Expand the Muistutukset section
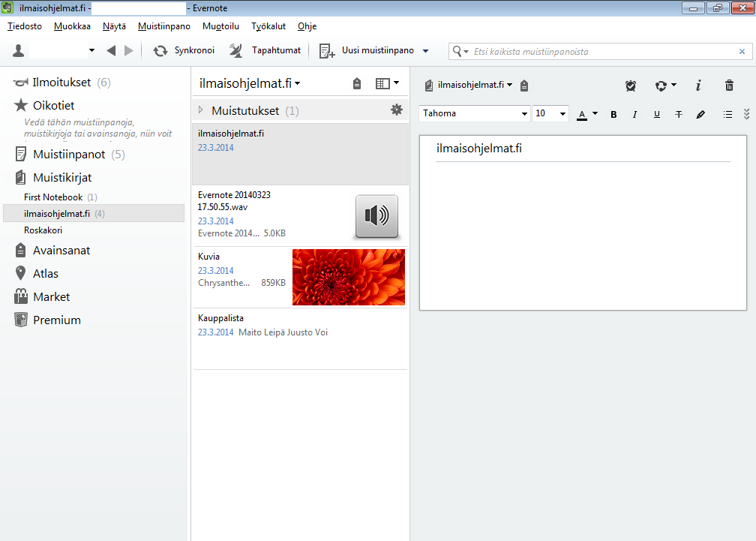Viewport: 756px width, 541px height. tap(200, 110)
